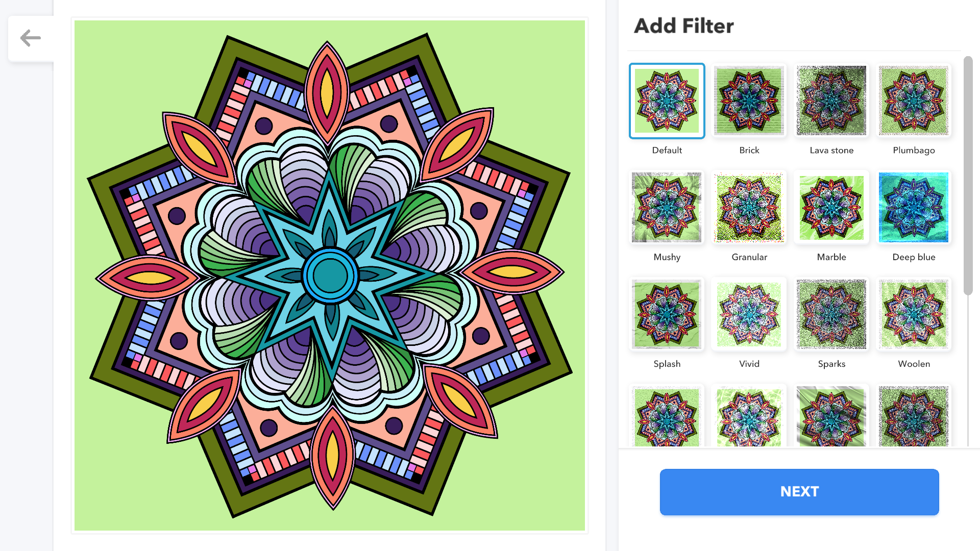The height and width of the screenshot is (551, 980).
Task: Apply the Deep blue filter
Action: (914, 208)
